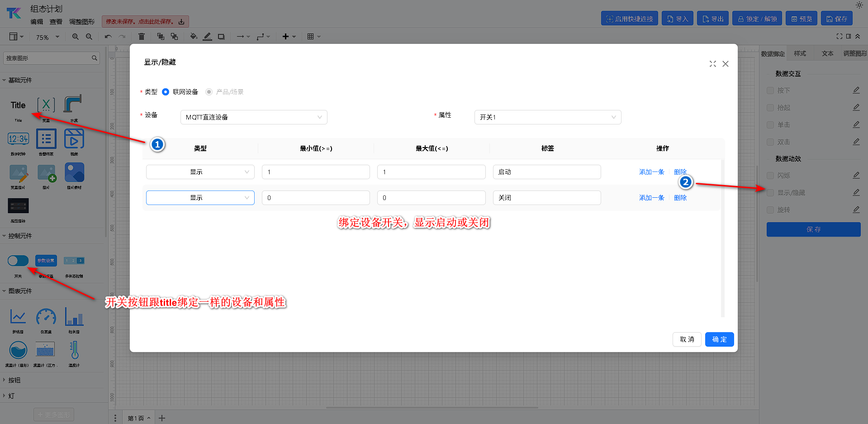
Task: Select the video player component icon
Action: [74, 139]
